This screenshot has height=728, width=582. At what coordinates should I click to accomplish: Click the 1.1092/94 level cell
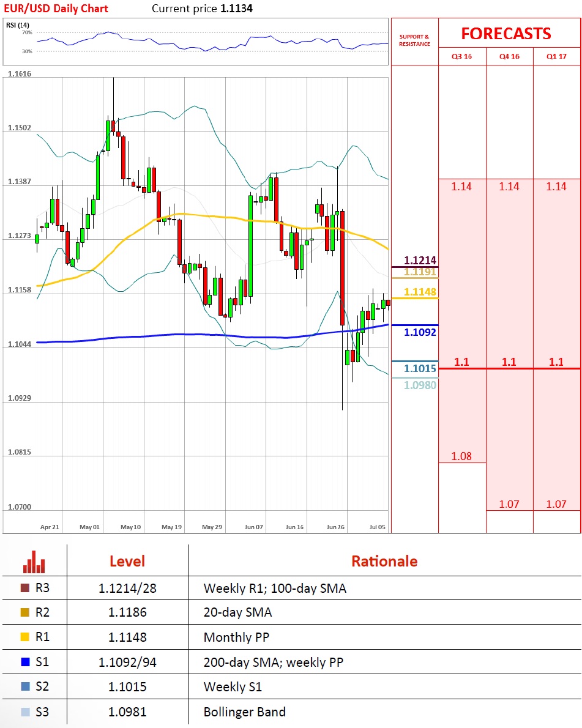(x=127, y=661)
